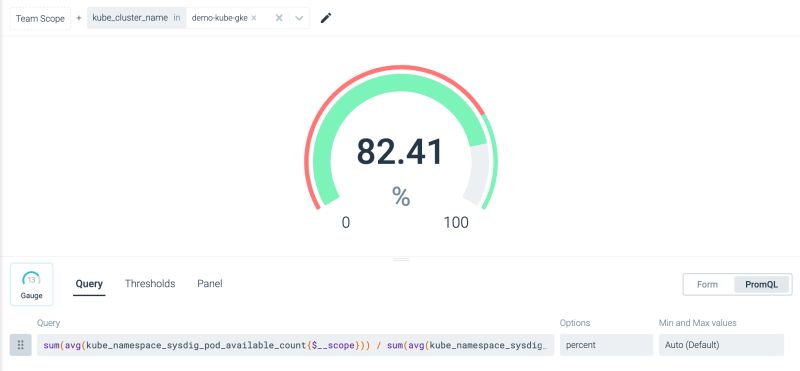Click the pencil edit scope icon
The width and height of the screenshot is (800, 371).
click(326, 18)
